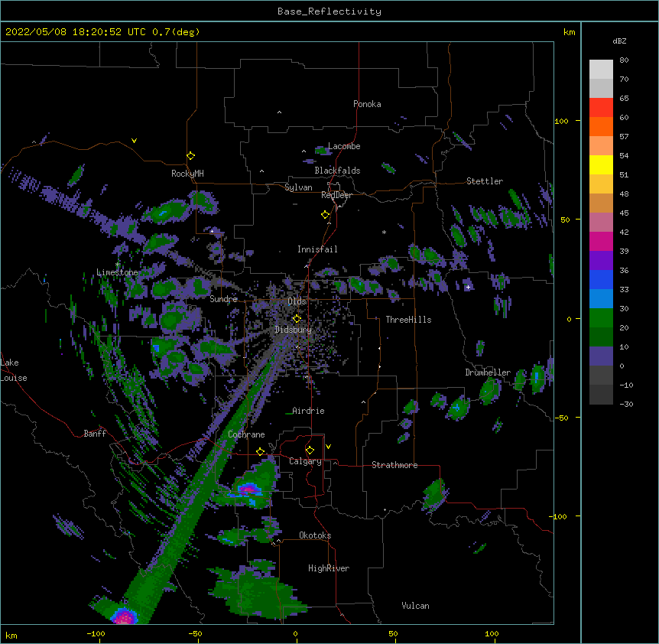The width and height of the screenshot is (659, 644).
Task: Click the asterisk marker above Limestone label
Action: coord(118,265)
